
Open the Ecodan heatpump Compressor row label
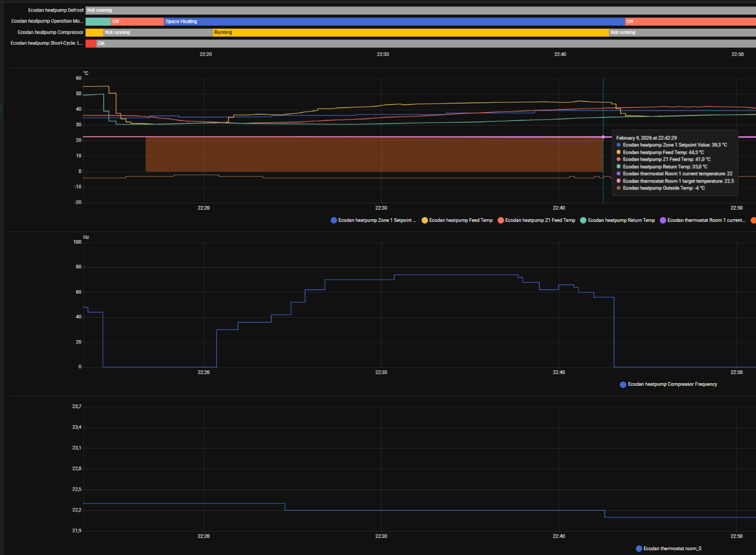pyautogui.click(x=51, y=32)
